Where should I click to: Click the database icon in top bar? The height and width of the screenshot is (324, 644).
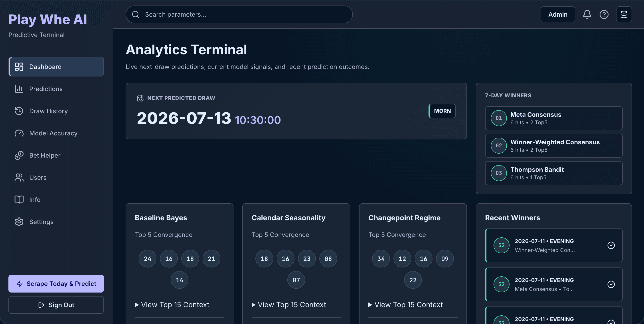[x=624, y=14]
